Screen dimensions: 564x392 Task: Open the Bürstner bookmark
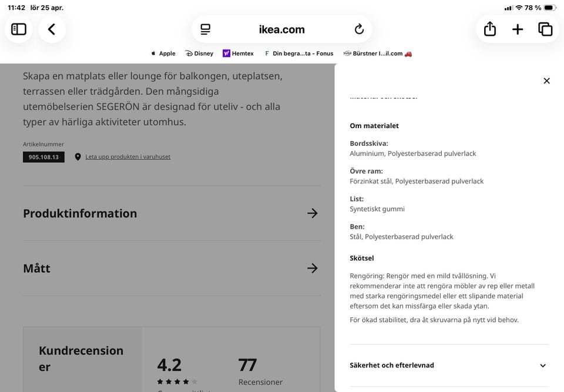point(378,53)
